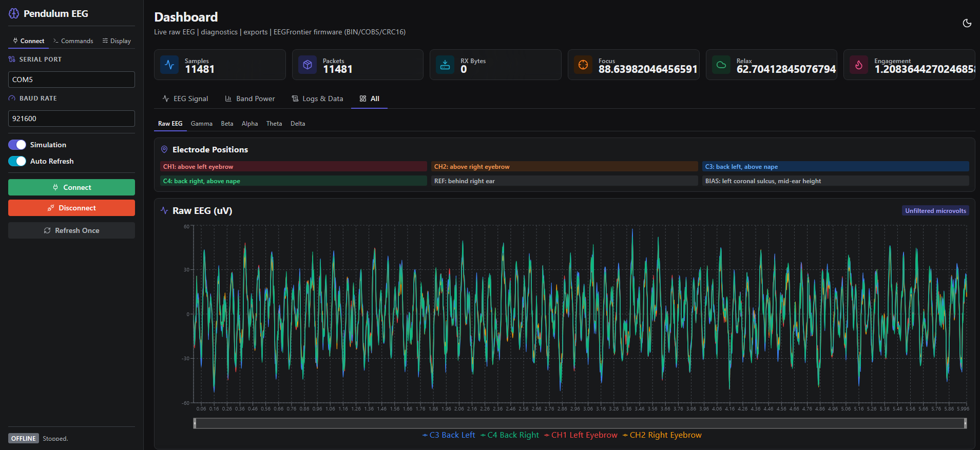This screenshot has height=450, width=980.
Task: Click the Engagement flame icon
Action: pyautogui.click(x=859, y=65)
